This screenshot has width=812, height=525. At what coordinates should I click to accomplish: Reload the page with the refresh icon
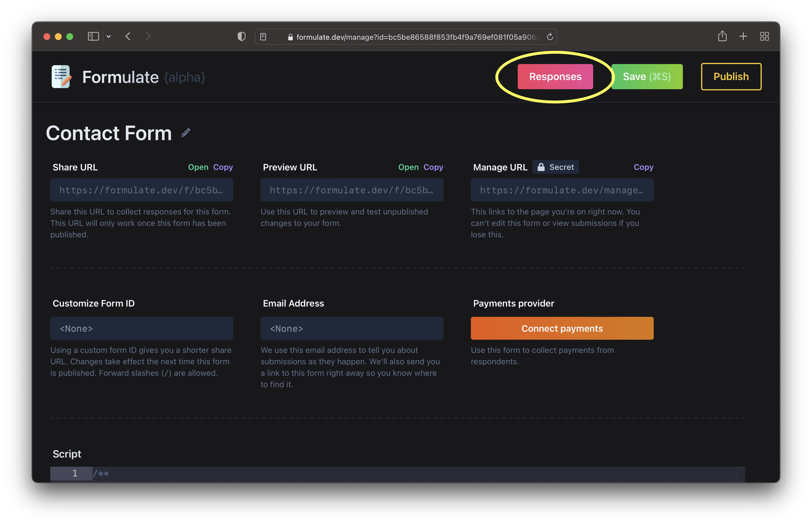click(x=549, y=37)
